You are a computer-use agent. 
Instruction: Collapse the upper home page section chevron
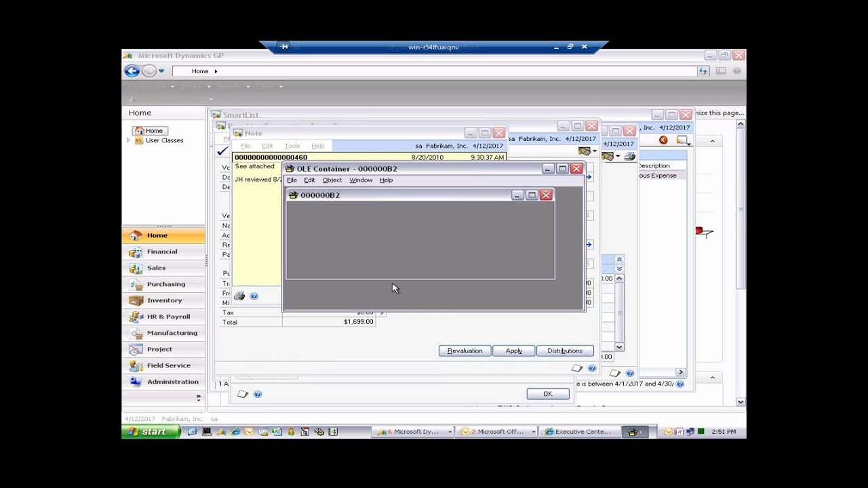(x=712, y=141)
